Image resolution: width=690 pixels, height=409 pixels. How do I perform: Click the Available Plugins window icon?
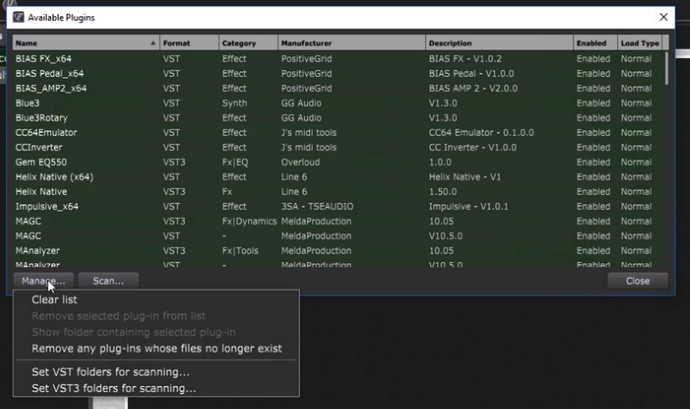click(18, 17)
